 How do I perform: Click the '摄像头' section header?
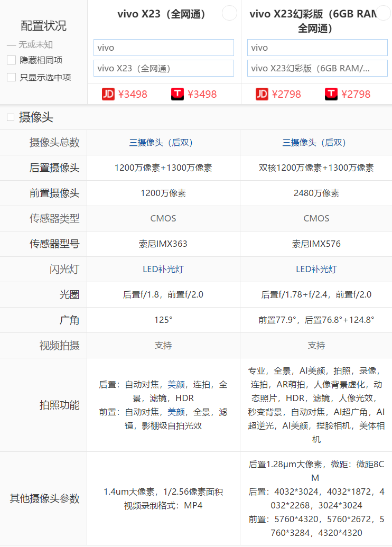pyautogui.click(x=36, y=117)
